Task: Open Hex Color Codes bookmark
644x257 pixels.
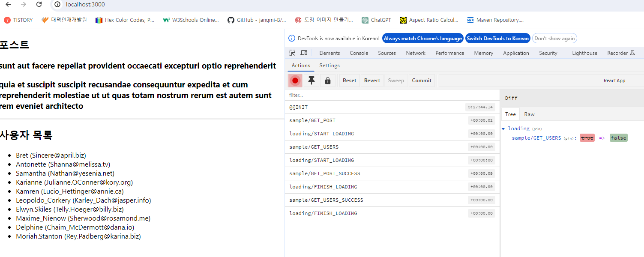Action: click(125, 20)
